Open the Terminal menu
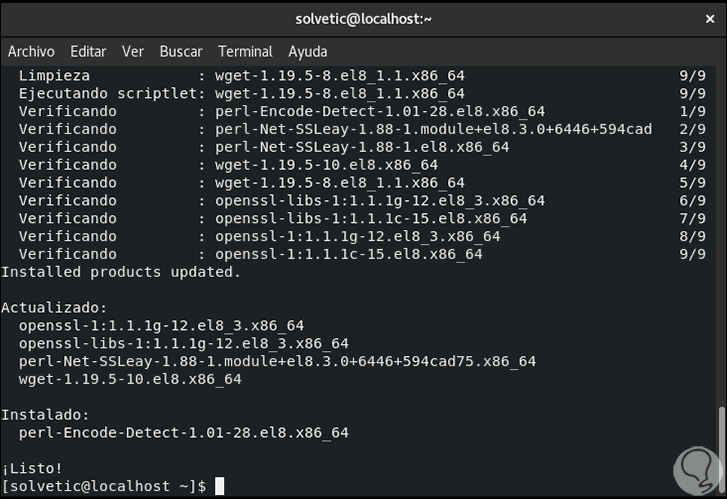Viewport: 727px width, 499px height. coord(245,51)
